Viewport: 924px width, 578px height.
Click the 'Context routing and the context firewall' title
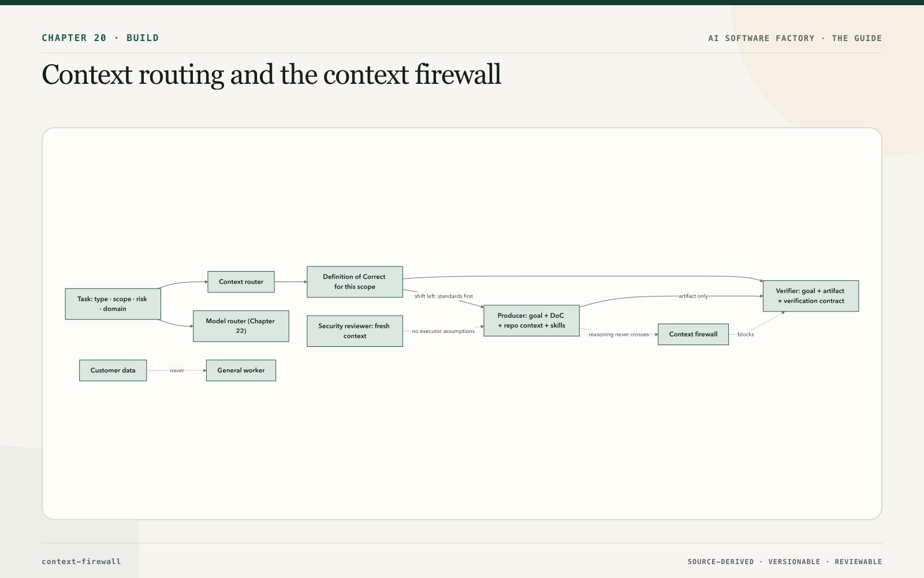tap(271, 75)
